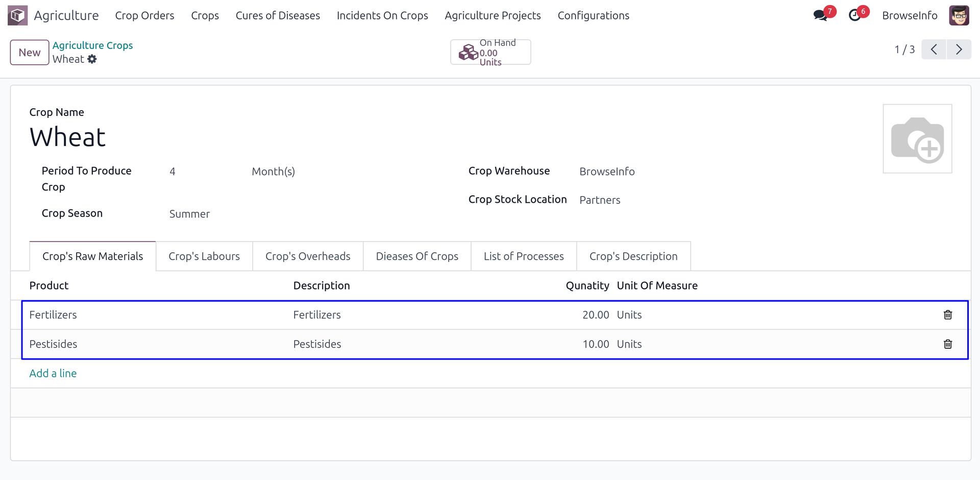Open the Configurations menu
This screenshot has width=980, height=480.
pos(593,15)
